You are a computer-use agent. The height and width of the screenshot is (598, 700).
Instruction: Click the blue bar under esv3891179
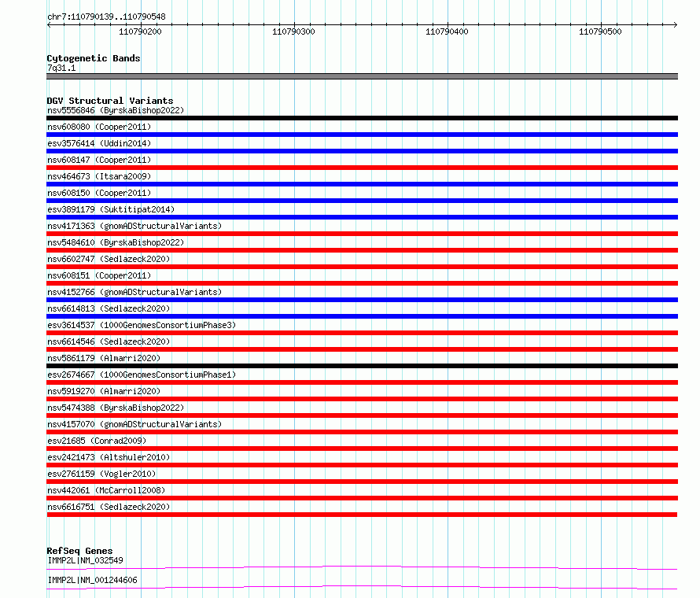362,217
